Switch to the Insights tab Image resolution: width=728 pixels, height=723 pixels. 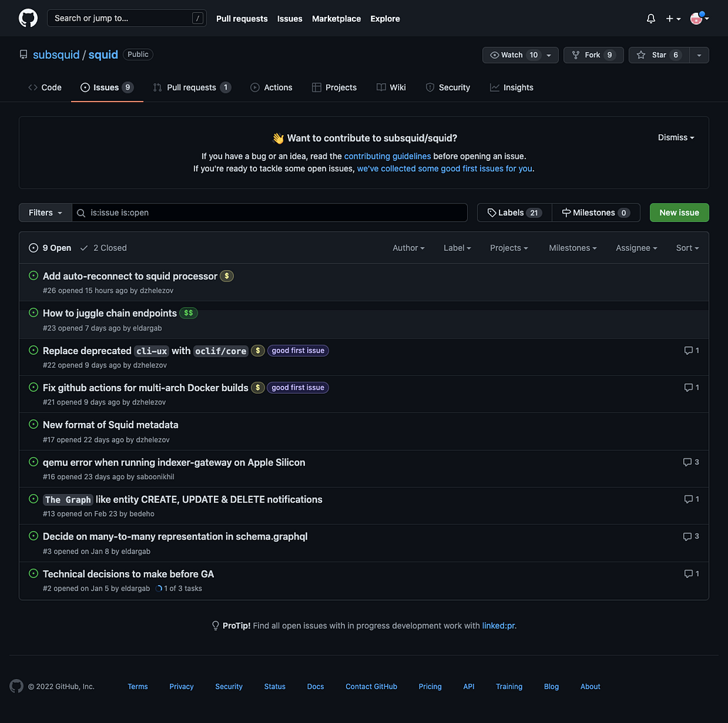(x=512, y=87)
